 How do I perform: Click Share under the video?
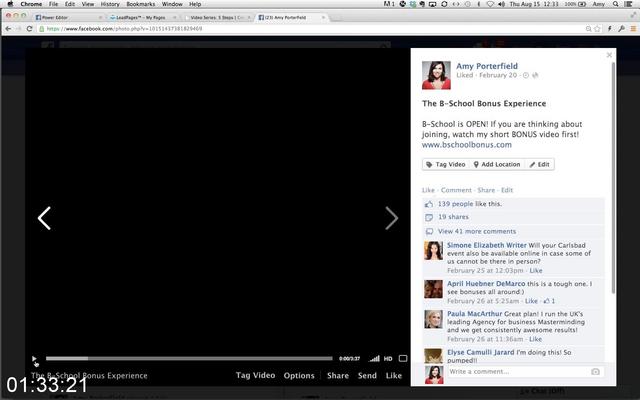click(338, 376)
